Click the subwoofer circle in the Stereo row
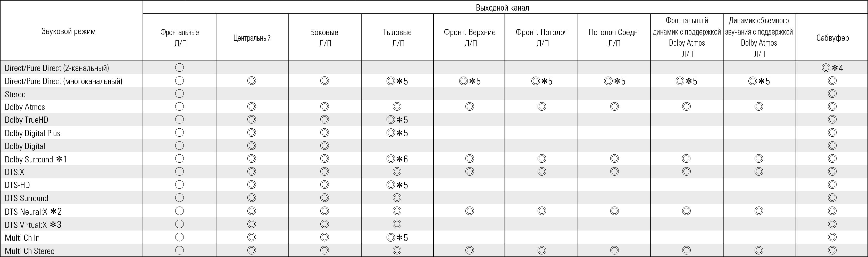Image resolution: width=868 pixels, height=257 pixels. [832, 94]
